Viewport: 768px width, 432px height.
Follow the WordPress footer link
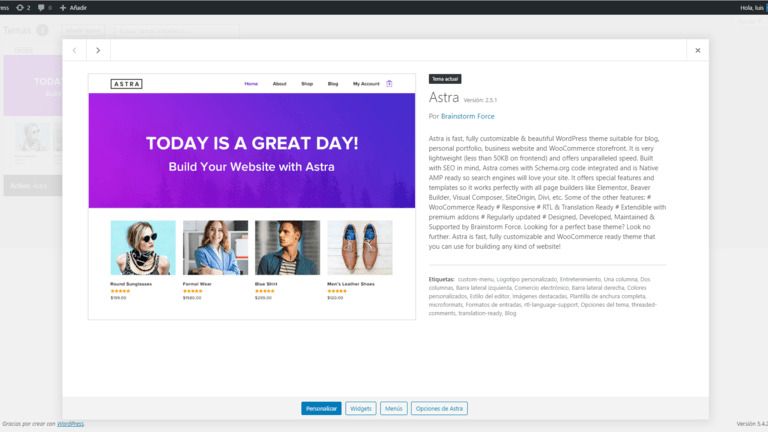click(70, 424)
